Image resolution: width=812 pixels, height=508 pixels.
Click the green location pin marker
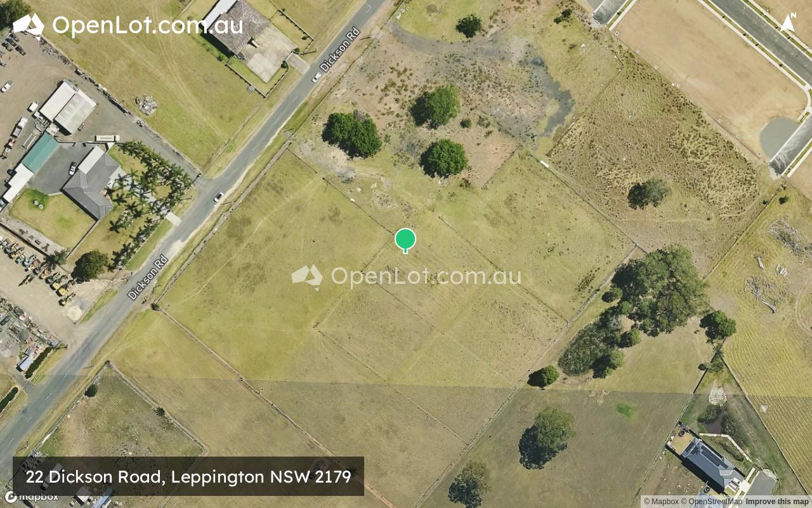click(x=405, y=241)
